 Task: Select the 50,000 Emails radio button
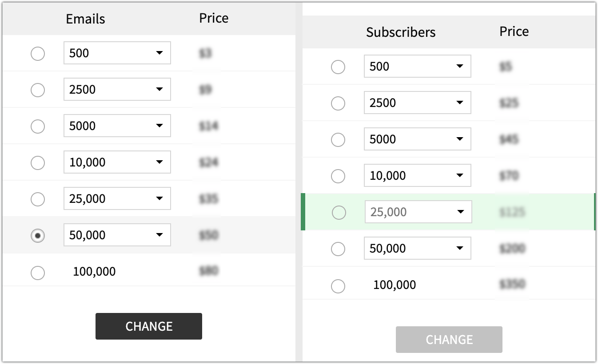click(x=38, y=236)
